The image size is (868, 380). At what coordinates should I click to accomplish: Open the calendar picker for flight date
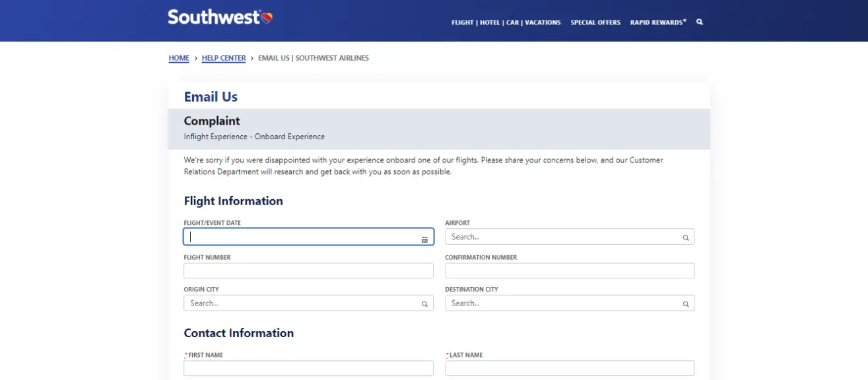coord(424,239)
